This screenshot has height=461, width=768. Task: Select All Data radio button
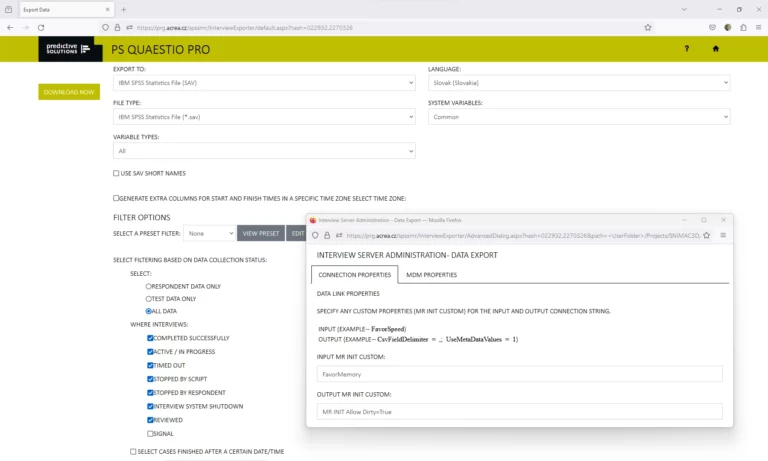pos(148,311)
